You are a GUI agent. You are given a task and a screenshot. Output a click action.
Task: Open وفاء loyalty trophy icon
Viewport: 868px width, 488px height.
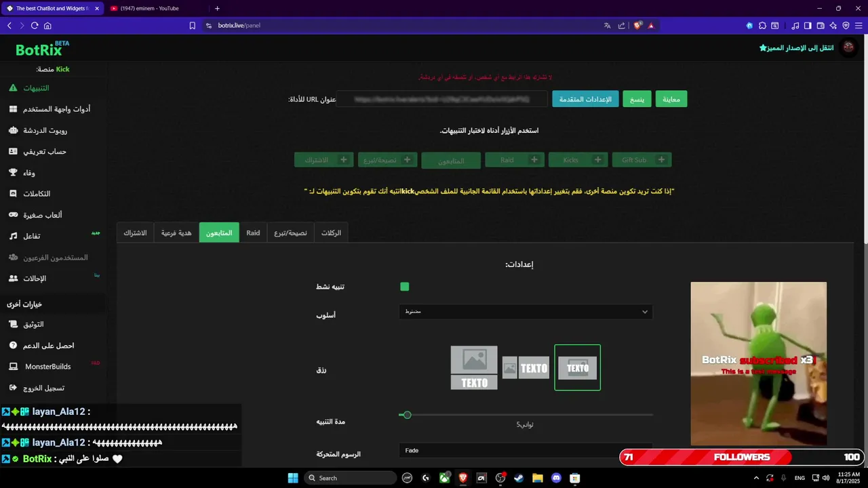pyautogui.click(x=13, y=172)
